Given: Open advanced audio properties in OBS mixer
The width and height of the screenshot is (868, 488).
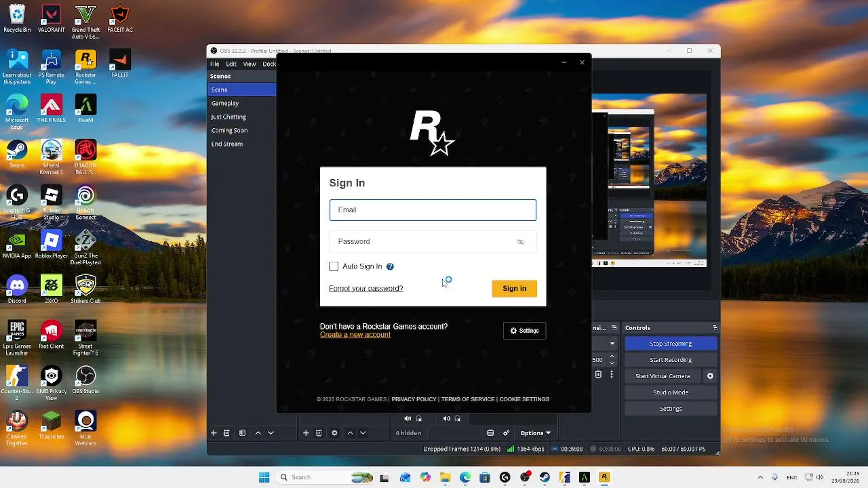Looking at the screenshot, I should 507,433.
